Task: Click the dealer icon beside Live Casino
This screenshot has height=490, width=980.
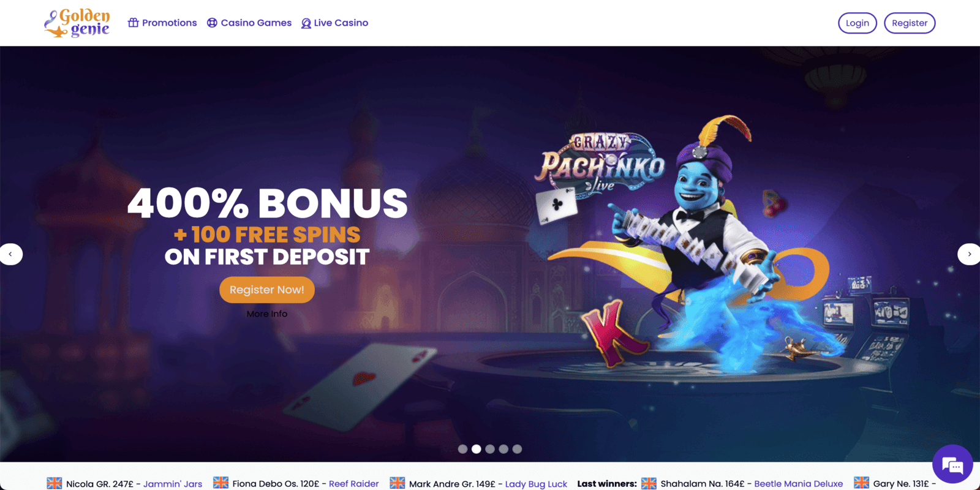Action: (306, 23)
